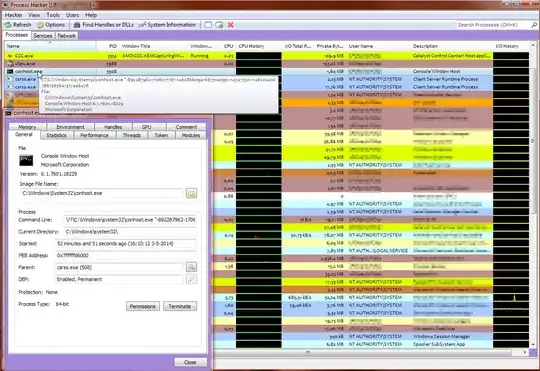The height and width of the screenshot is (371, 540).
Task: Expand the first csrss.exe tree node
Action: [x=9, y=79]
